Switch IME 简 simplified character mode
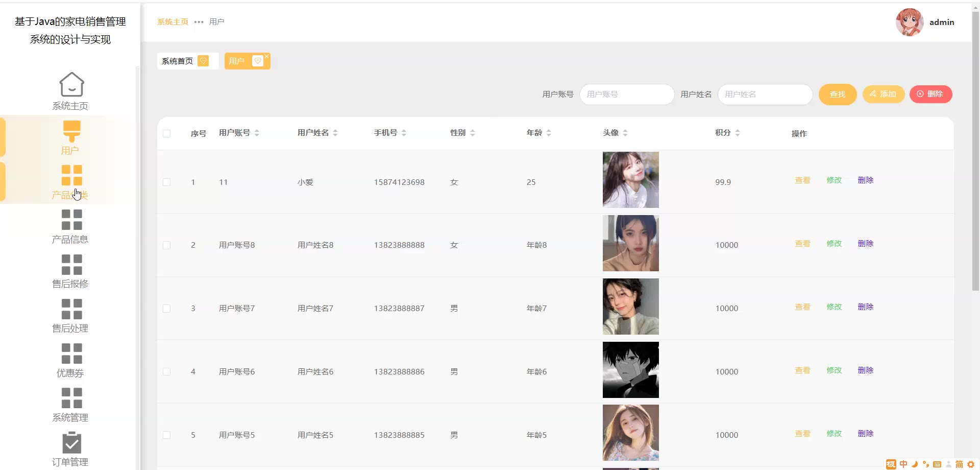Screen dimensions: 980x470 coord(959,464)
